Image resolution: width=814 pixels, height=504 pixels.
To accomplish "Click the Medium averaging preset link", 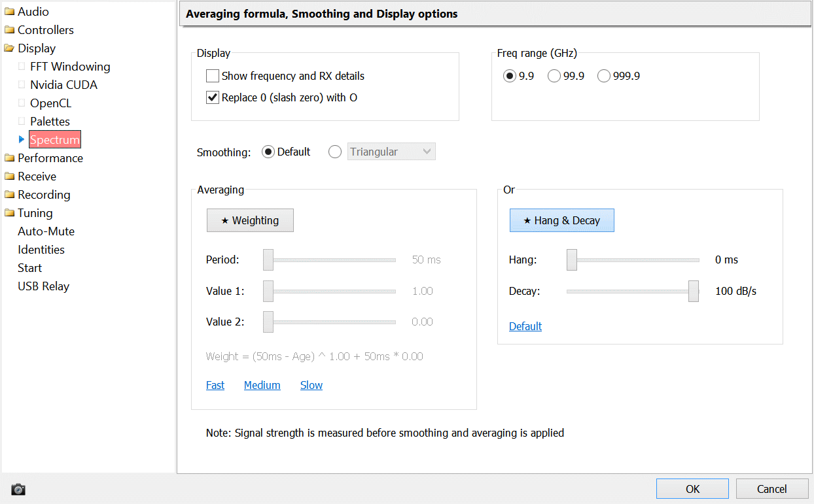I will [x=262, y=385].
